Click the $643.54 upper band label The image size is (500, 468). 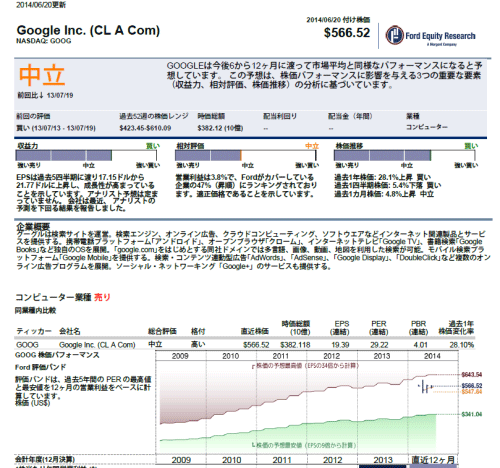click(x=472, y=375)
